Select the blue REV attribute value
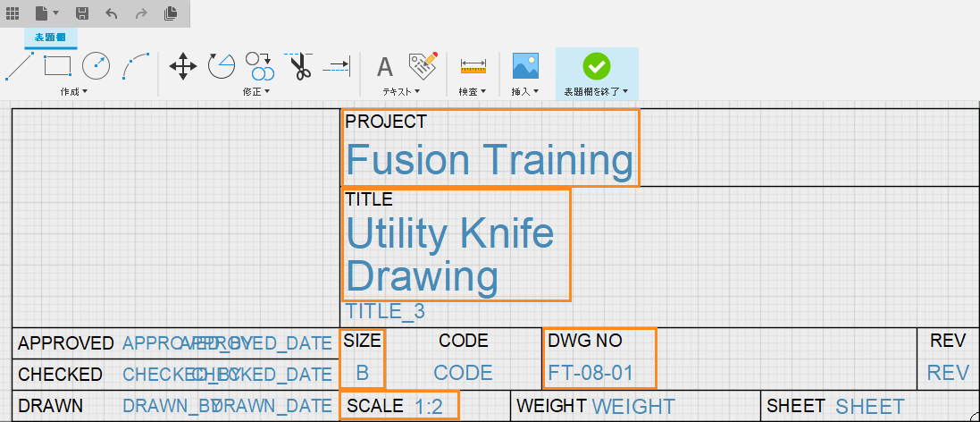Screen dimensions: 980x422 948,373
